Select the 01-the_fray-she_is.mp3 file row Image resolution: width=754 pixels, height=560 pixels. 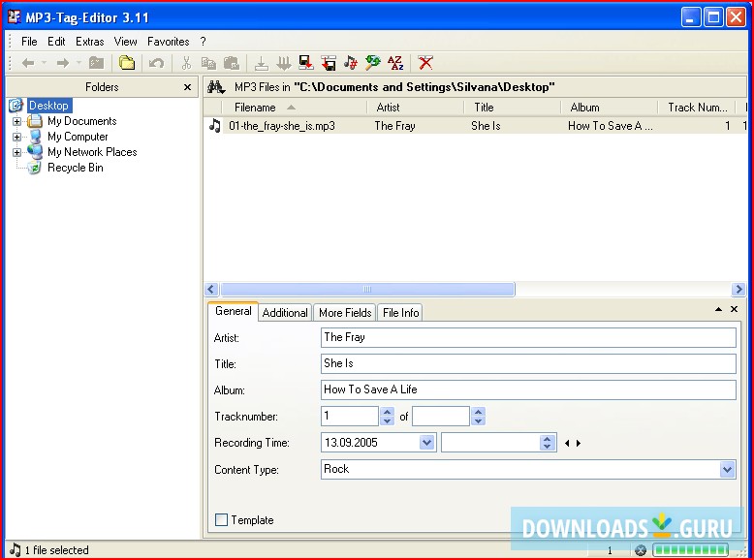coord(476,126)
